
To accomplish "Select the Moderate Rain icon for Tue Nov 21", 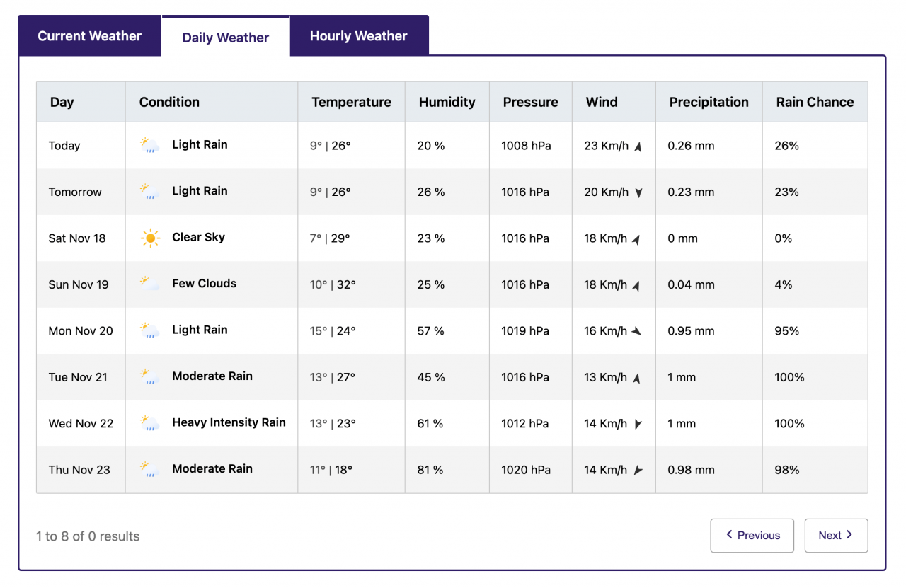I will pyautogui.click(x=149, y=376).
